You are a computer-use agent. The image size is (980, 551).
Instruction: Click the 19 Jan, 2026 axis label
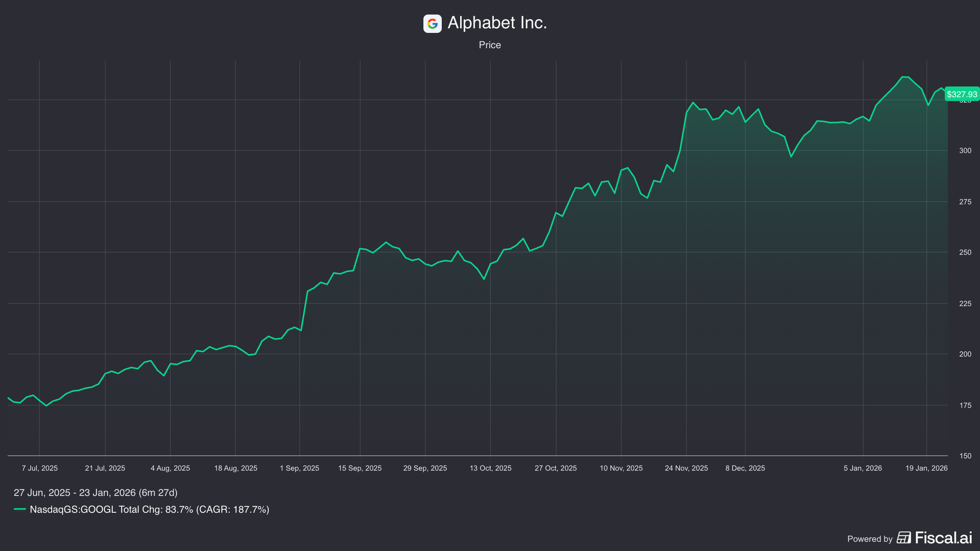[x=926, y=468]
